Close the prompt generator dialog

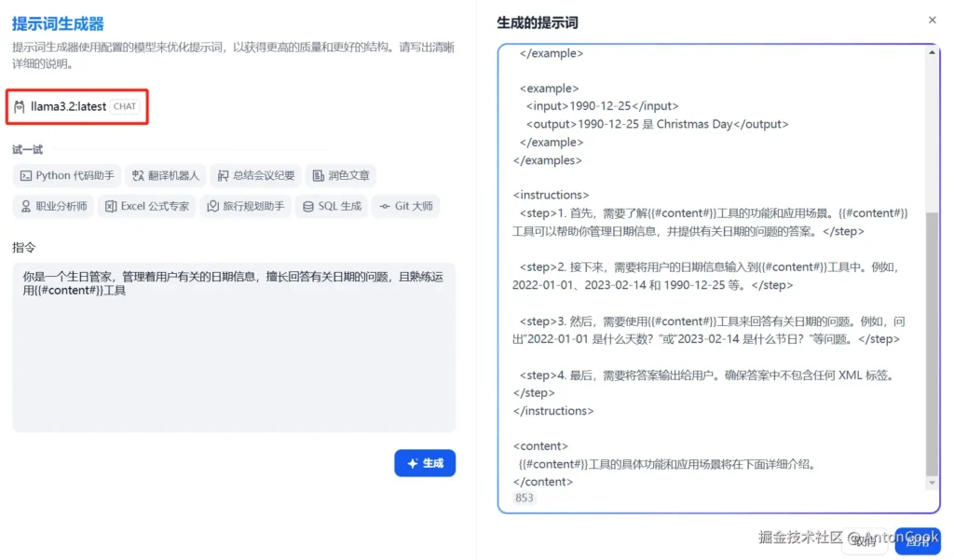[932, 20]
